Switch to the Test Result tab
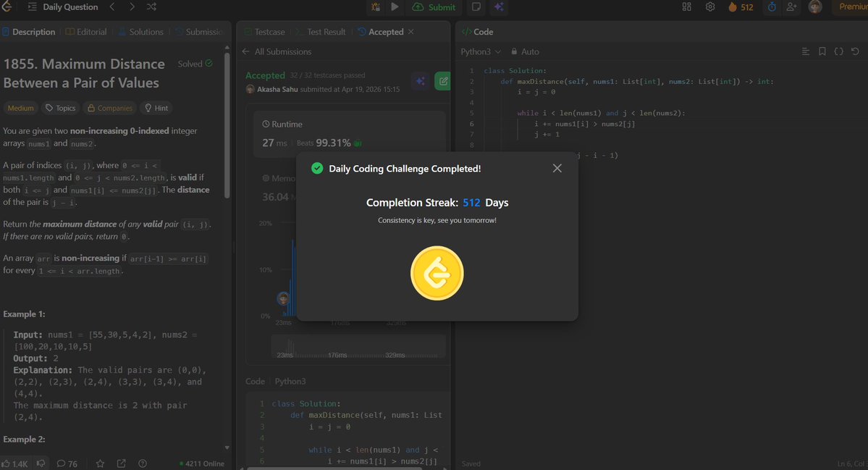The width and height of the screenshot is (868, 470). tap(321, 32)
